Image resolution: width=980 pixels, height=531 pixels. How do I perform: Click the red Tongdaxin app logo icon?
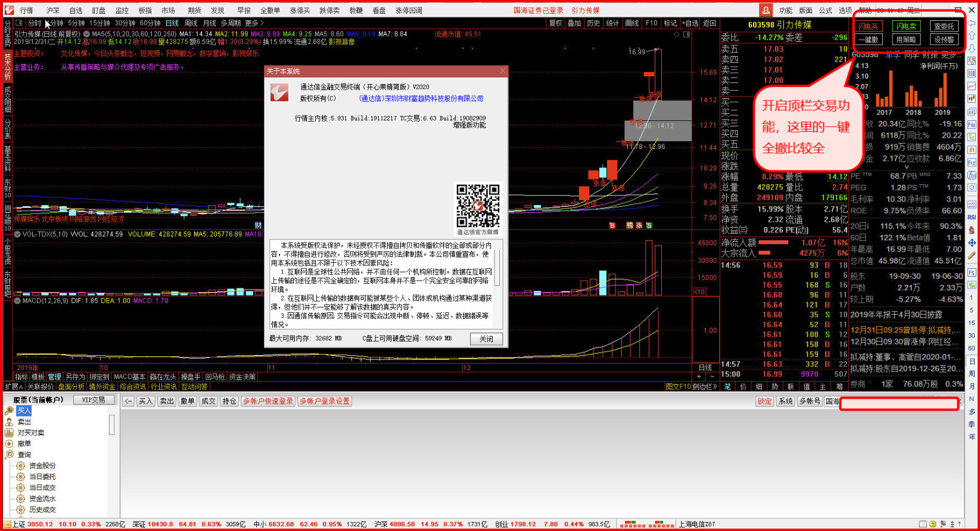(x=9, y=10)
